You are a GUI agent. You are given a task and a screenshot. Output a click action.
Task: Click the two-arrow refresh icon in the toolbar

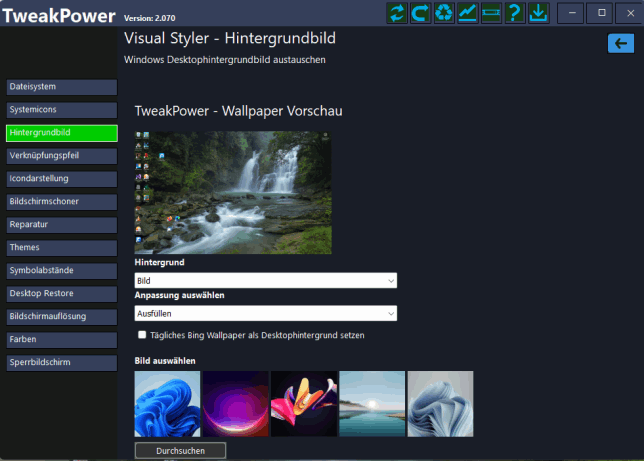coord(398,13)
